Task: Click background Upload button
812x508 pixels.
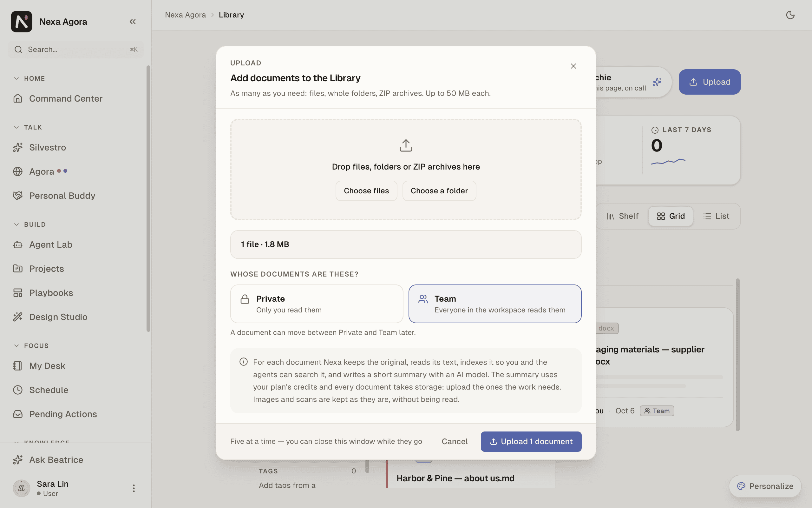Action: tap(709, 82)
